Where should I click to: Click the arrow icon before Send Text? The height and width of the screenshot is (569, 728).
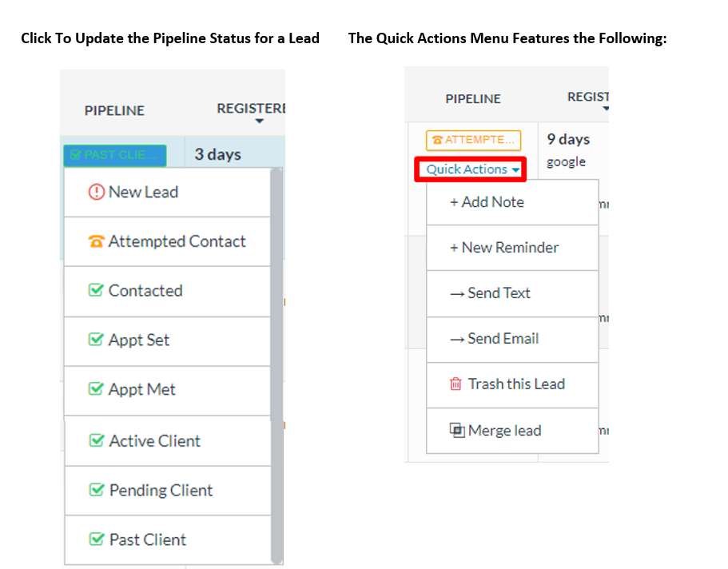[x=457, y=294]
